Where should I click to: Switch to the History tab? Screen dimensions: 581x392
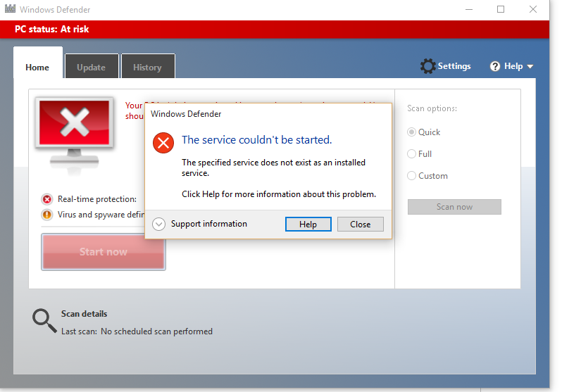click(x=148, y=68)
